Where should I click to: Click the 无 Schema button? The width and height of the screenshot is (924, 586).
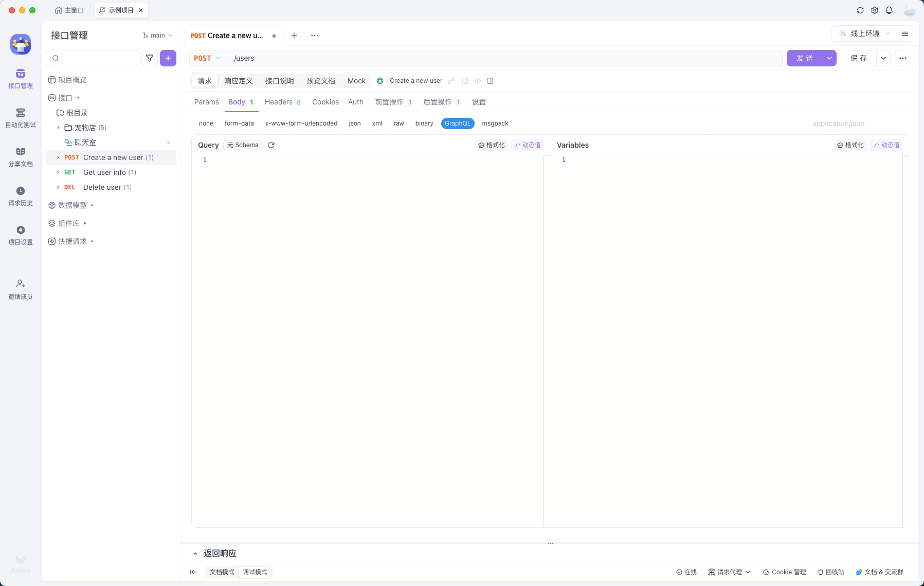pyautogui.click(x=243, y=145)
